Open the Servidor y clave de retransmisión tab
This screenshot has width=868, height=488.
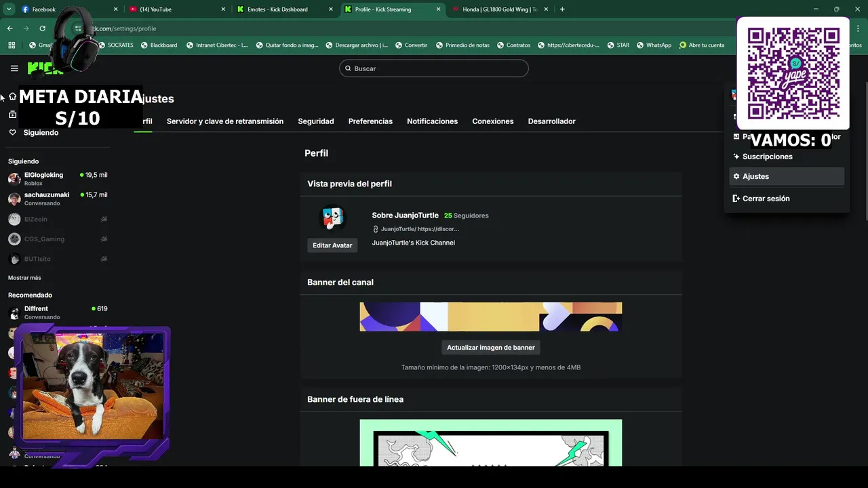tap(225, 121)
